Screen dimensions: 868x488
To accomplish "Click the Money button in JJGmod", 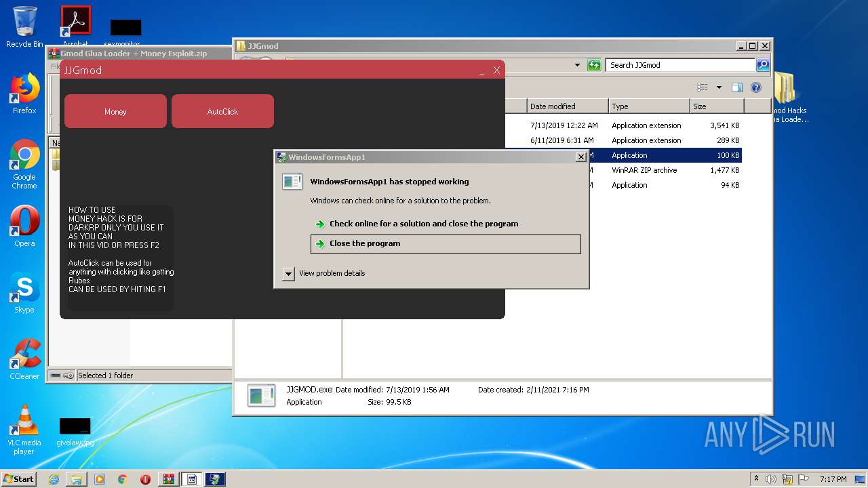I will pyautogui.click(x=115, y=111).
